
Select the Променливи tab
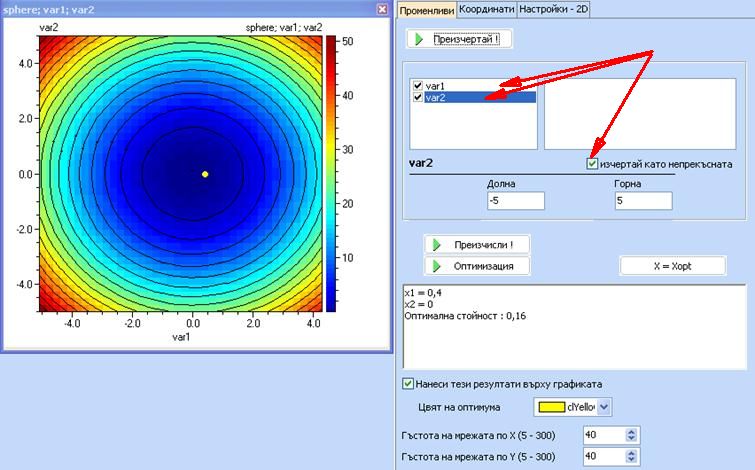tap(427, 9)
